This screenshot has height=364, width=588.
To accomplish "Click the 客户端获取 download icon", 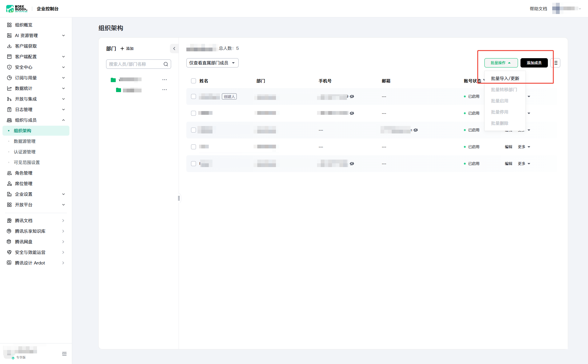I will point(9,46).
